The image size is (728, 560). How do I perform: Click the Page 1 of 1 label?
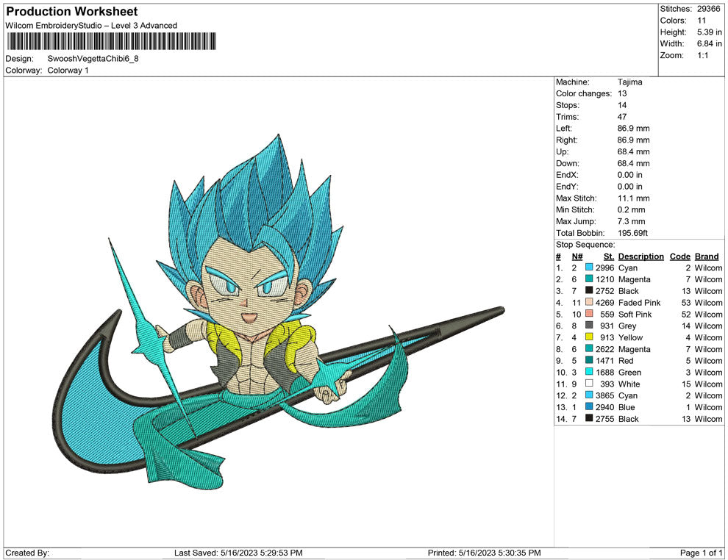tap(701, 553)
